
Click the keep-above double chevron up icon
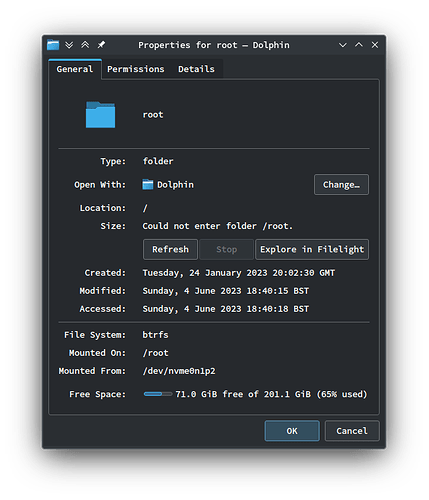[85, 45]
